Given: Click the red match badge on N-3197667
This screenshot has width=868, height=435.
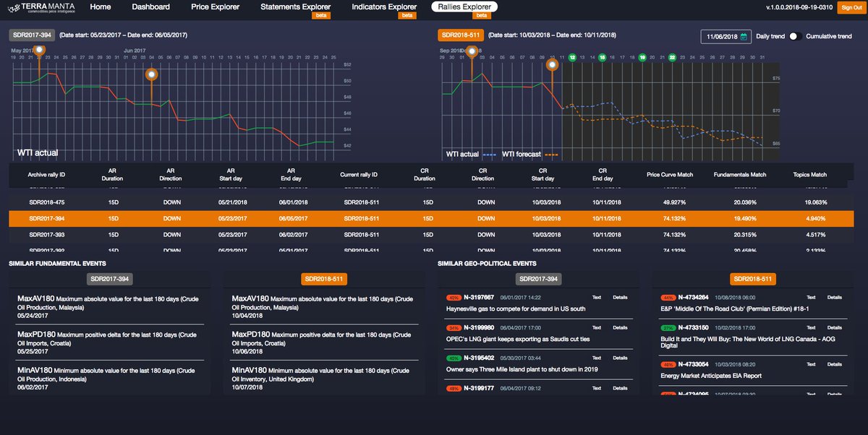Looking at the screenshot, I should click(454, 298).
